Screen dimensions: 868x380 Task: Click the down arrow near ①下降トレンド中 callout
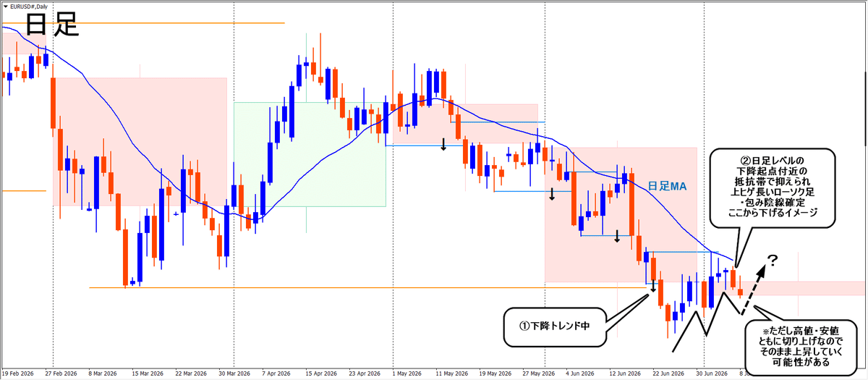(653, 286)
